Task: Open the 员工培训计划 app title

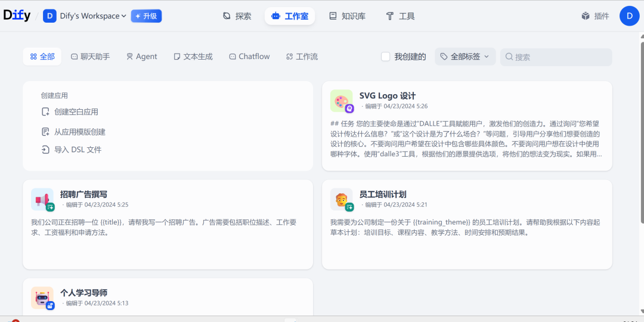Action: (x=383, y=194)
